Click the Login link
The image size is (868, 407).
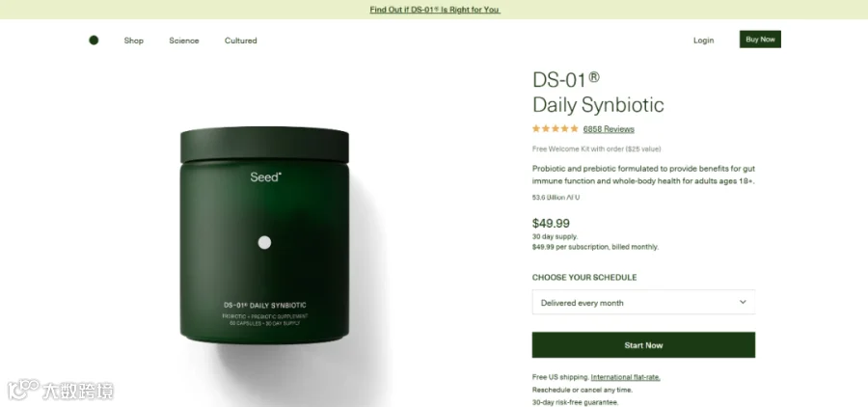click(704, 40)
